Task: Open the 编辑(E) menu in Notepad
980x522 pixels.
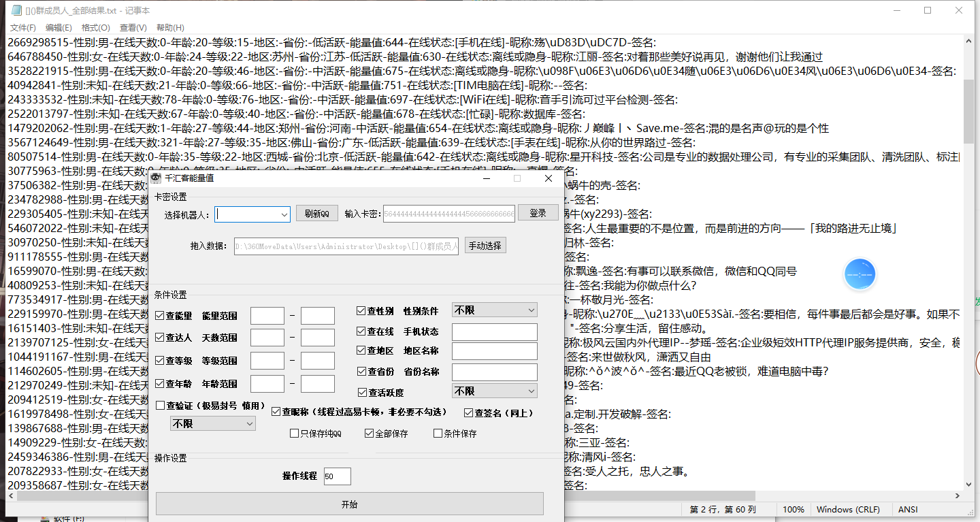Action: coord(59,28)
